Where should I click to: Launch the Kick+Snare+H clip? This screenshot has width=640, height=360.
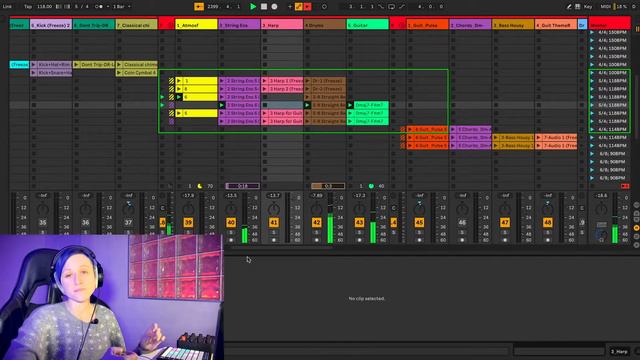33,73
